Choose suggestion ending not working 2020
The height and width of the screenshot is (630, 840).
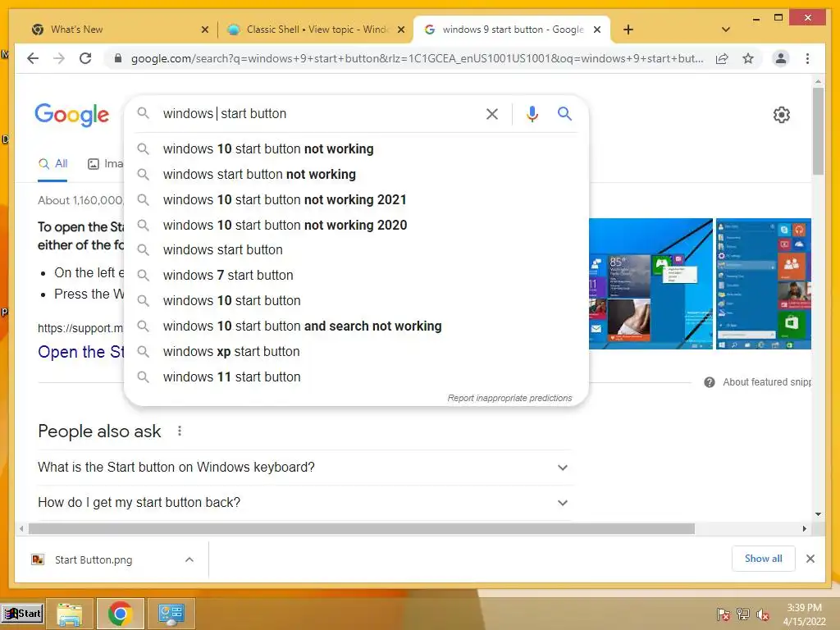(356, 225)
